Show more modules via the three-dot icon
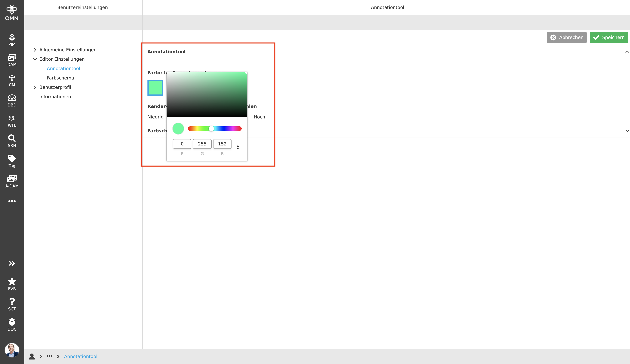The image size is (630, 364). click(12, 201)
